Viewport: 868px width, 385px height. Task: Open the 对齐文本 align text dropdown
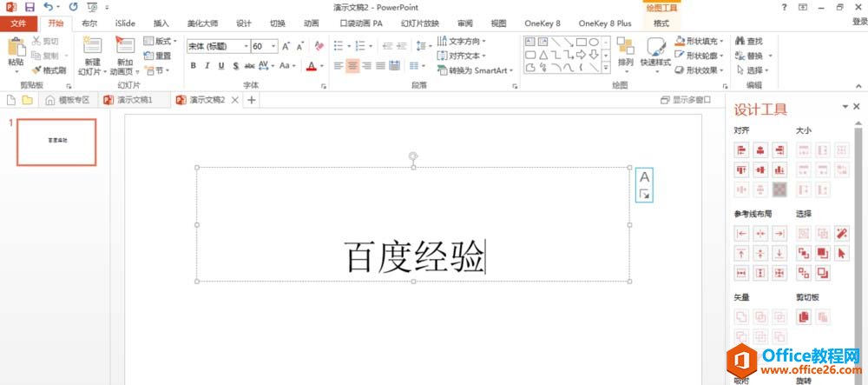[461, 56]
